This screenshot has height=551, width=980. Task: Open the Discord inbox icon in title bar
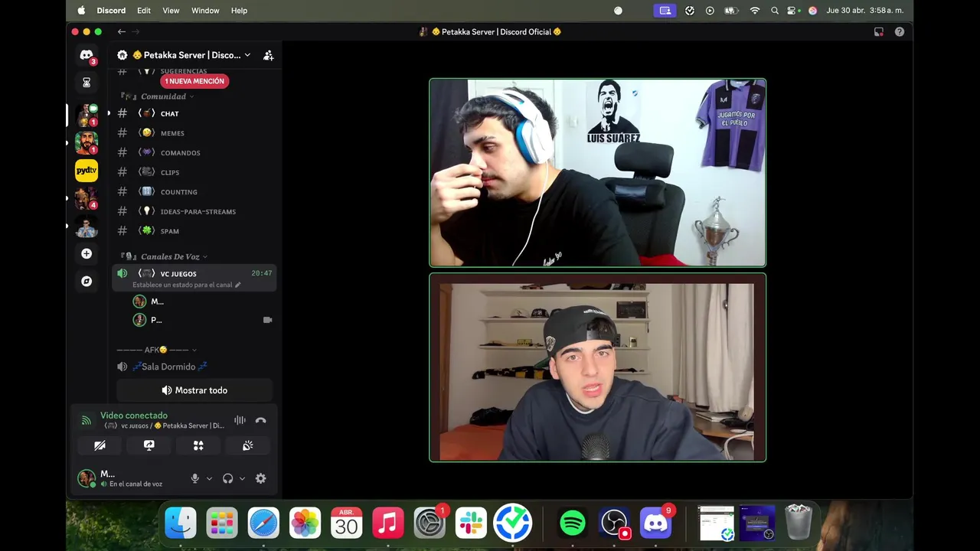tap(879, 31)
